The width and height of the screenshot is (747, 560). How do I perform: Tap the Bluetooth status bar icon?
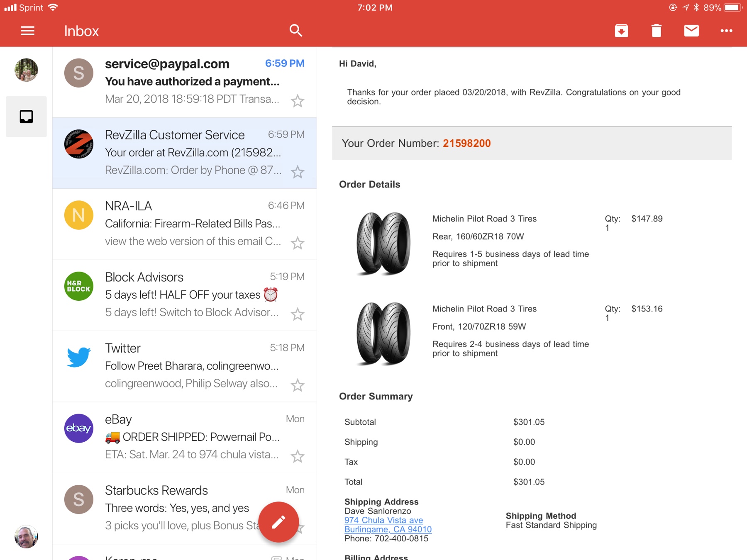696,7
